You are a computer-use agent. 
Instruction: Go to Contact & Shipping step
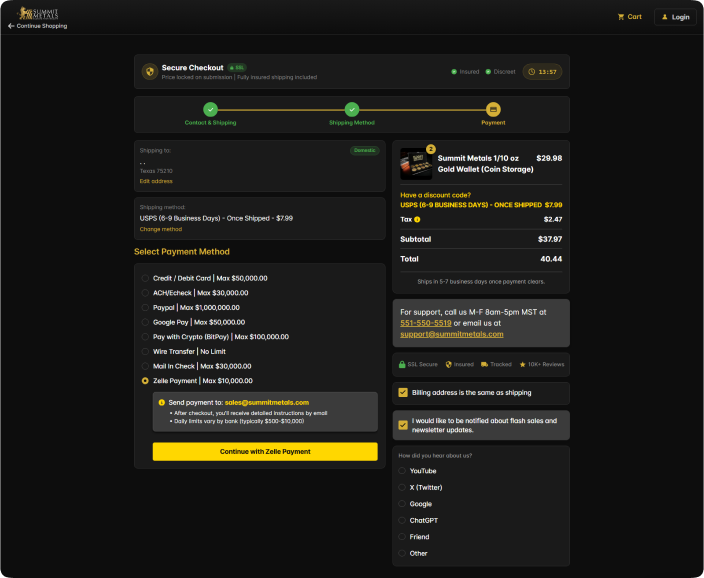coord(210,109)
